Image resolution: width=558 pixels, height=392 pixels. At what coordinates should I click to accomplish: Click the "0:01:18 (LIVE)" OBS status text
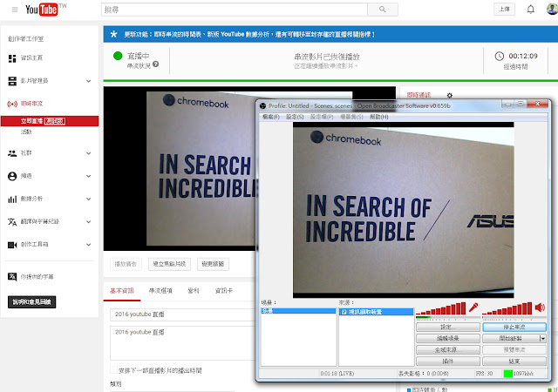[x=337, y=374]
